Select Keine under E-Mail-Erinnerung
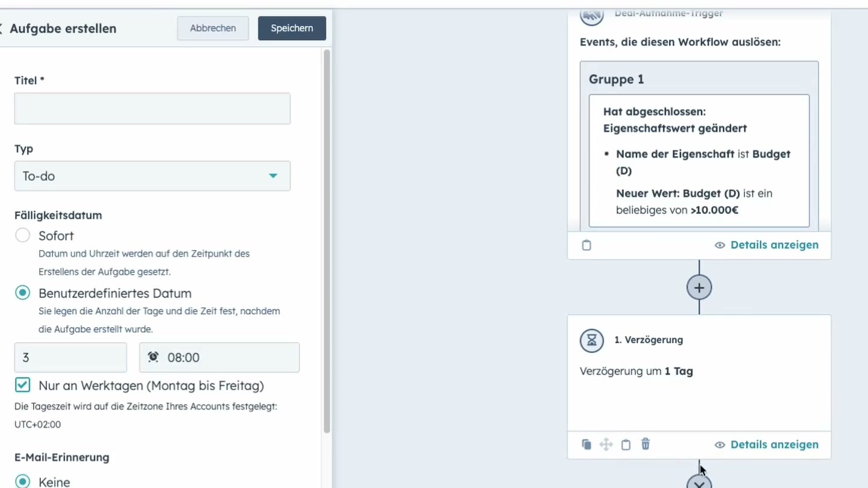The height and width of the screenshot is (488, 868). coord(22,481)
